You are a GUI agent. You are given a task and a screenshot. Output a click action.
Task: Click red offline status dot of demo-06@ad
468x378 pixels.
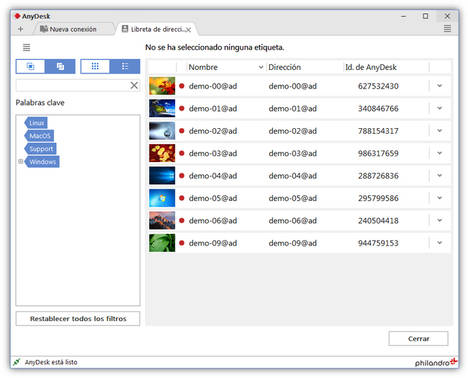[x=182, y=220]
